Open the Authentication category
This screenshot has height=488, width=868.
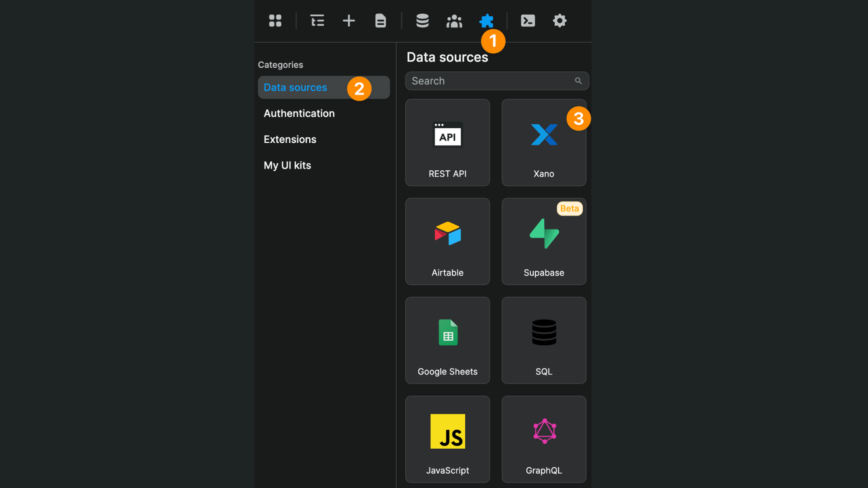[x=299, y=113]
